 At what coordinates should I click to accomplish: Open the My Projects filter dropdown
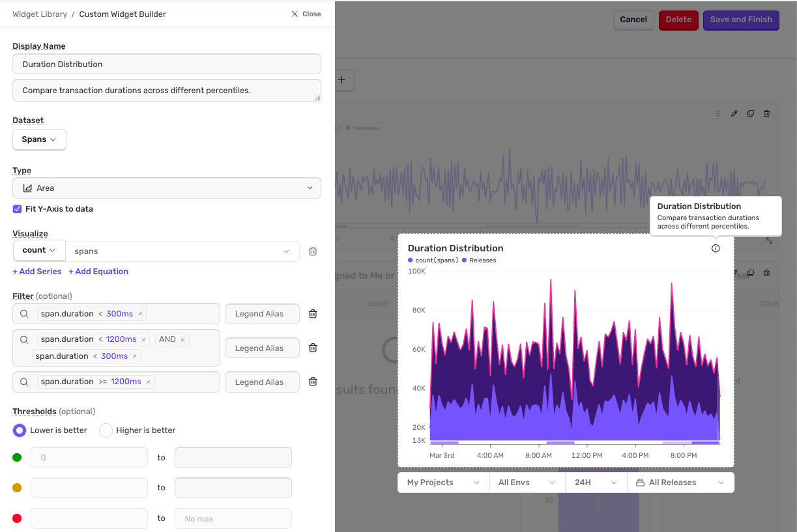[x=444, y=483]
